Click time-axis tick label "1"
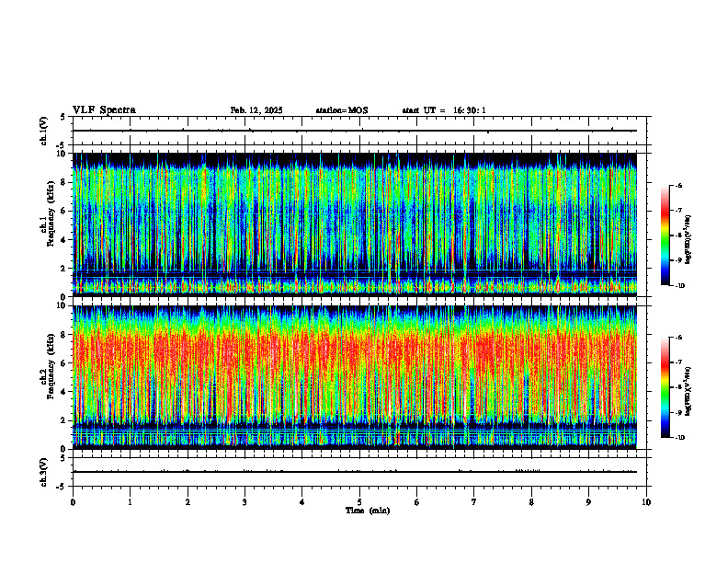Screen dimensions: 728x563 click(130, 502)
